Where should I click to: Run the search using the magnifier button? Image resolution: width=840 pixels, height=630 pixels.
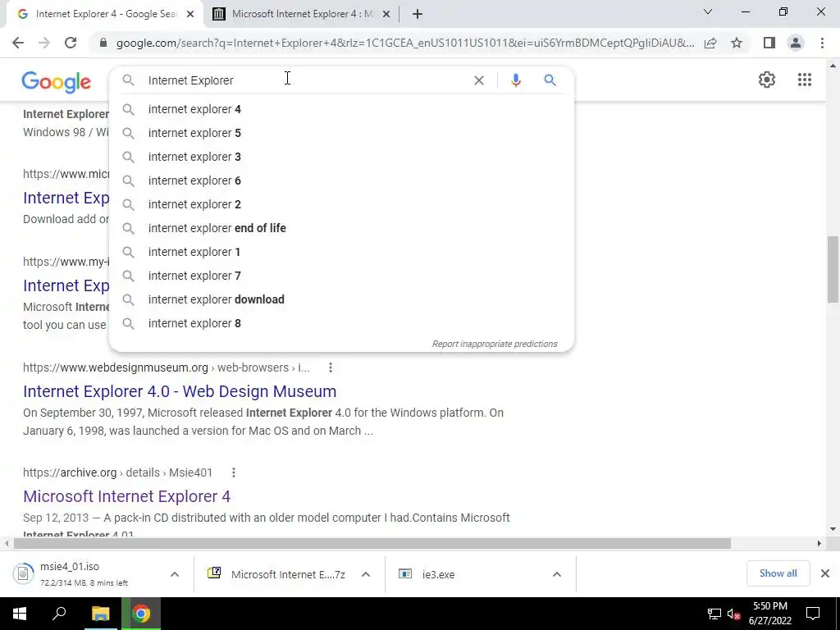[550, 80]
